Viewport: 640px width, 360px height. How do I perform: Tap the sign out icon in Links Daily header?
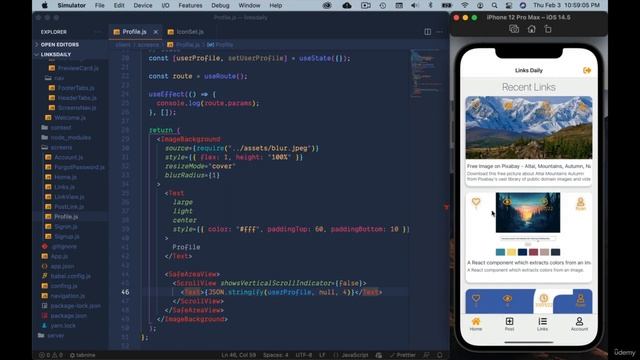click(587, 70)
